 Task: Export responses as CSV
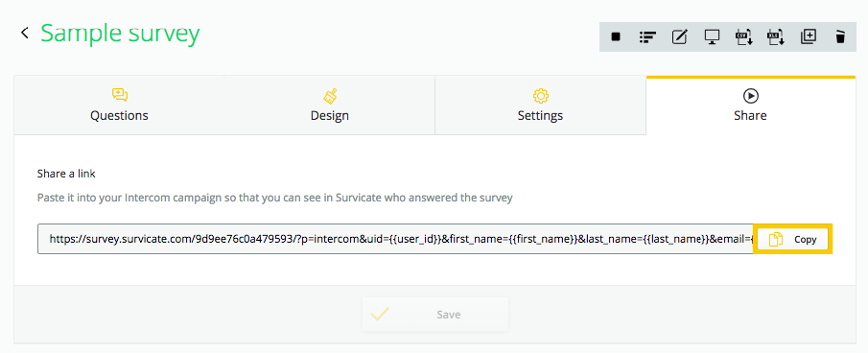point(744,37)
